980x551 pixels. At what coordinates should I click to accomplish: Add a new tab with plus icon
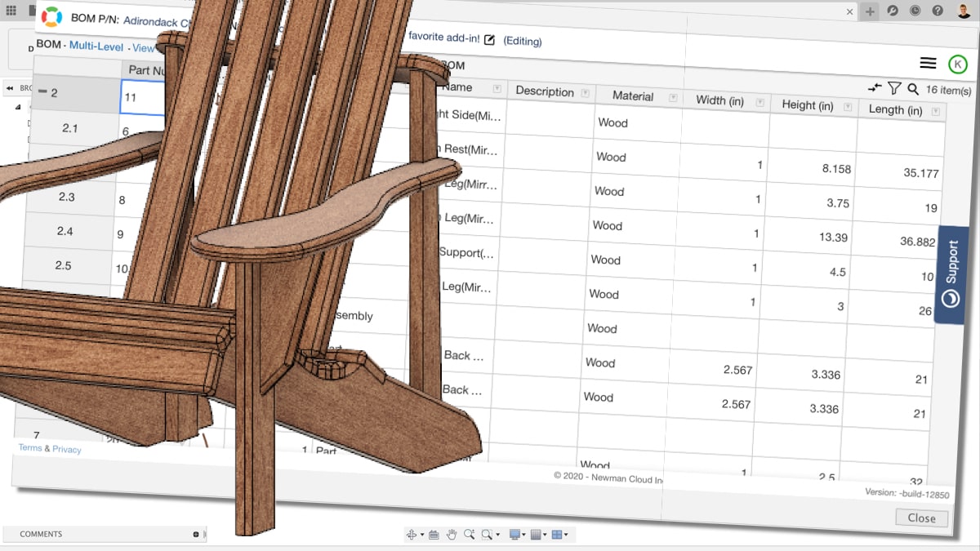tap(870, 11)
